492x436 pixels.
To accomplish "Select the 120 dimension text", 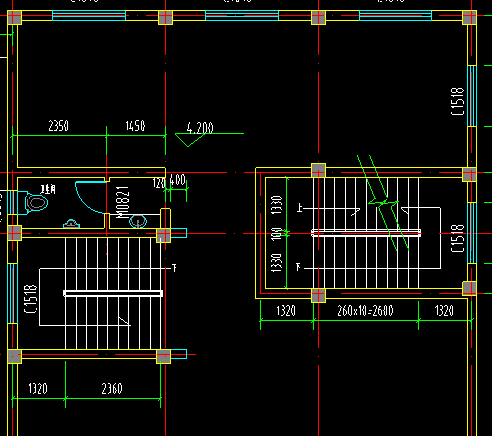I will click(x=159, y=183).
